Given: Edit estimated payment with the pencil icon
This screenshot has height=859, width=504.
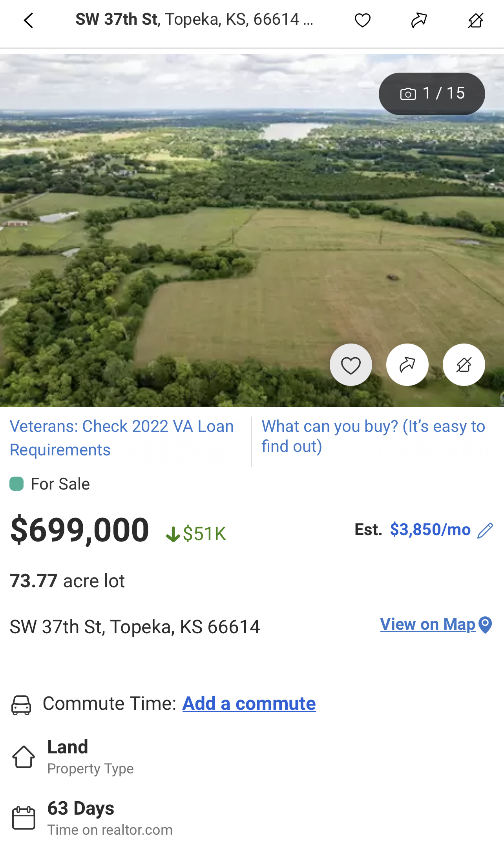Looking at the screenshot, I should pyautogui.click(x=485, y=530).
